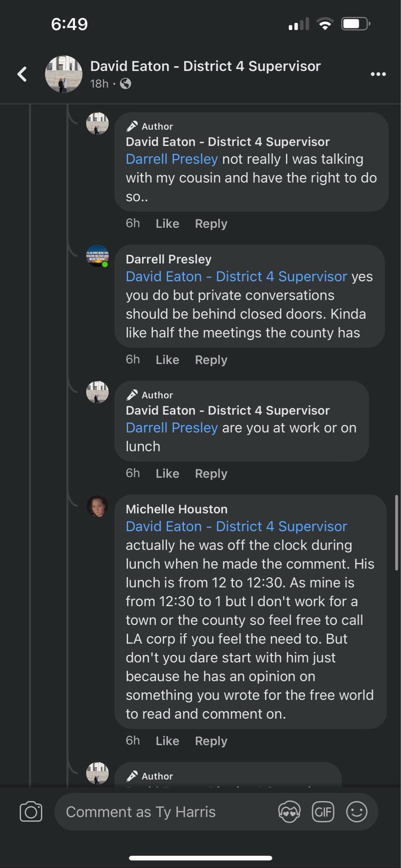This screenshot has height=868, width=401.
Task: Open the emoji smiley picker
Action: pos(357,812)
